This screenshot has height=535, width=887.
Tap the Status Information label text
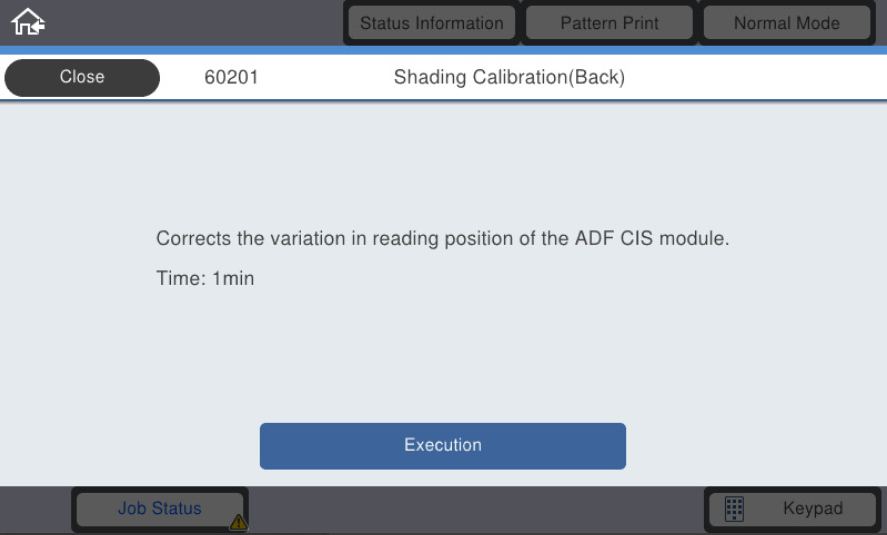point(432,23)
